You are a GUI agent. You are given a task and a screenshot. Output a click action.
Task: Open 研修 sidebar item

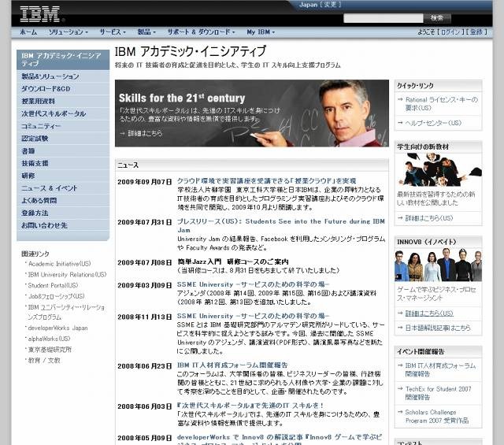coord(63,176)
